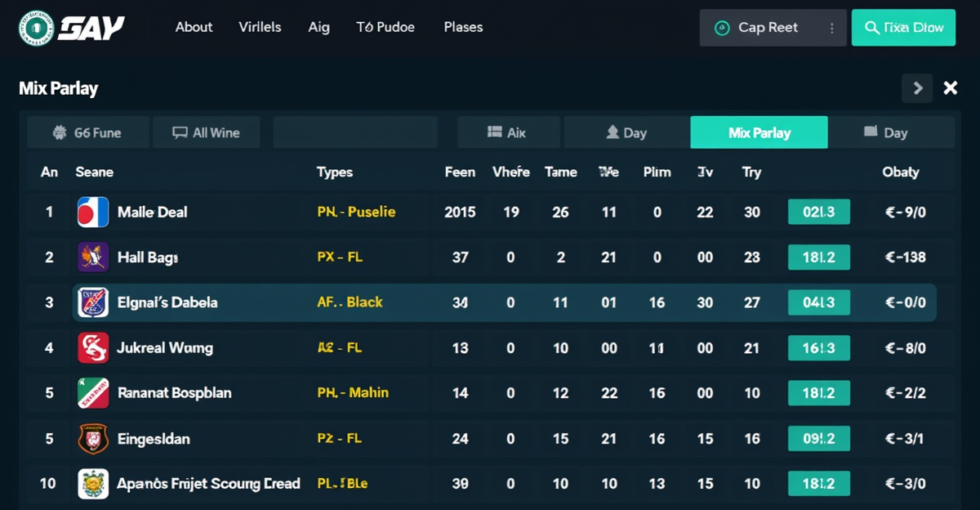980x510 pixels.
Task: Select the All Wine filter
Action: pos(207,132)
